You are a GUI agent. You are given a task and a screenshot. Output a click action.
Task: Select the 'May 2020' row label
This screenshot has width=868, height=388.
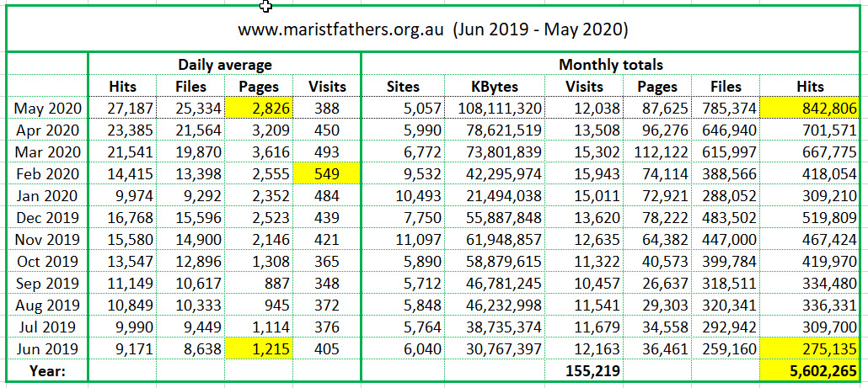coord(47,109)
